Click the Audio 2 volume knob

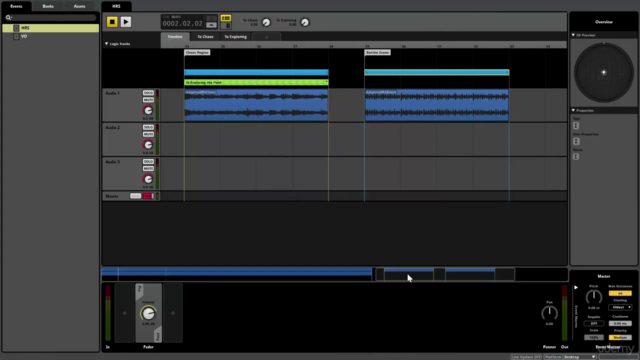[x=148, y=145]
